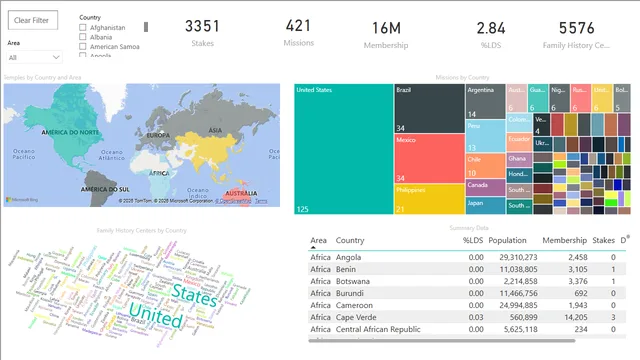Select the 5576 Family History Centers card
This screenshot has height=360, width=640.
(576, 35)
